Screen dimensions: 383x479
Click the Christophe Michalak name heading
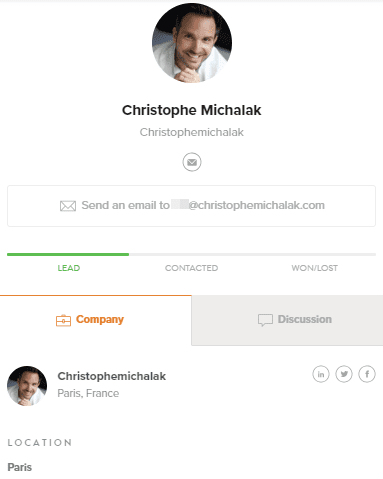(x=191, y=110)
